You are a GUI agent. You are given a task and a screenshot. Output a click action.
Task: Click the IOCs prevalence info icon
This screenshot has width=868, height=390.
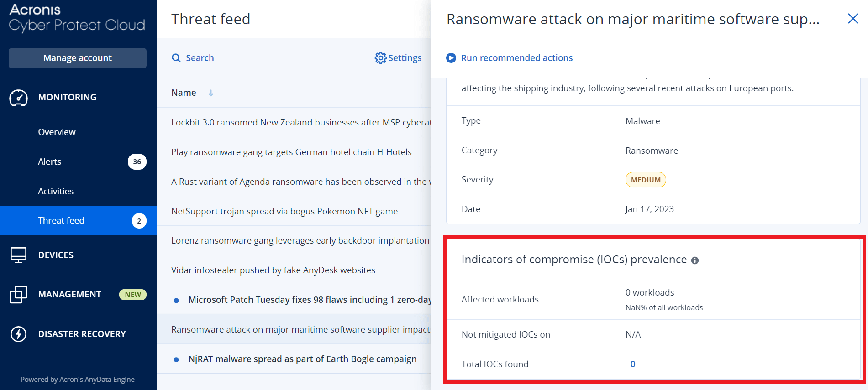[695, 260]
